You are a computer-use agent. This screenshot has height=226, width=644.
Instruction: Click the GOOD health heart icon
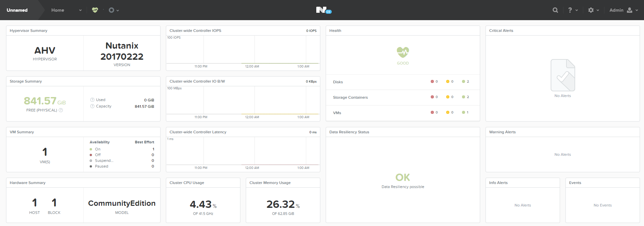(403, 52)
